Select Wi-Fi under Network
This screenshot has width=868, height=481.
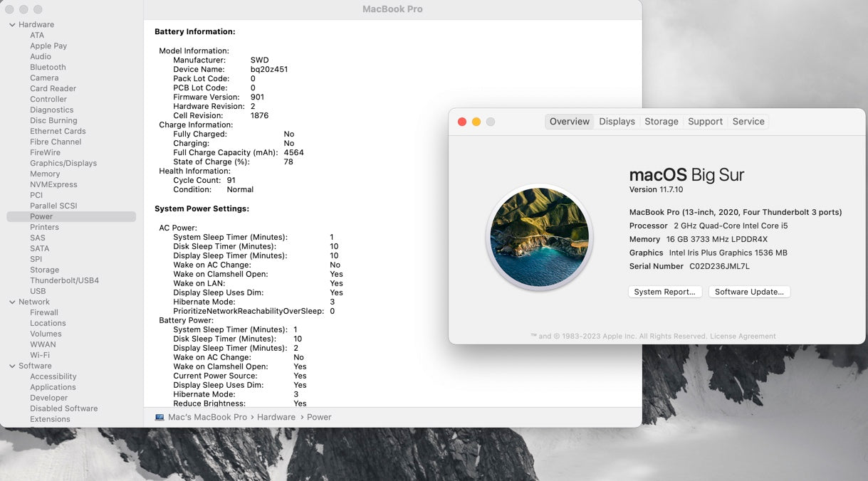point(40,356)
